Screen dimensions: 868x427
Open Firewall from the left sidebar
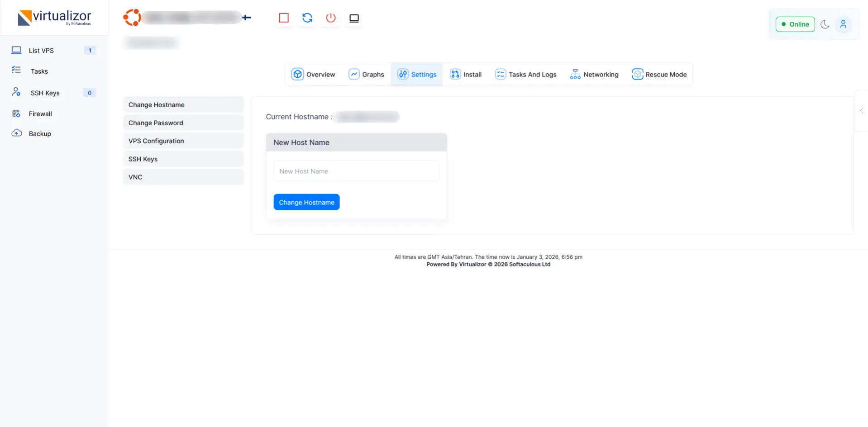40,114
